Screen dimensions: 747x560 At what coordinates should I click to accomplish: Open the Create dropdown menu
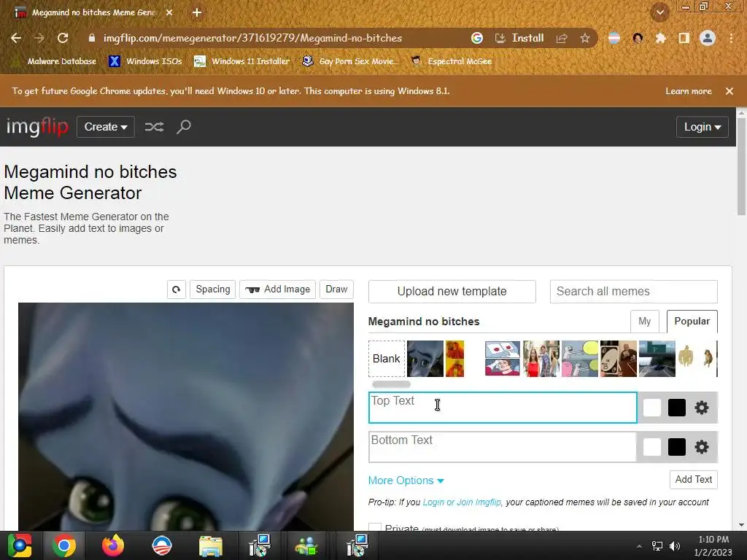tap(106, 127)
